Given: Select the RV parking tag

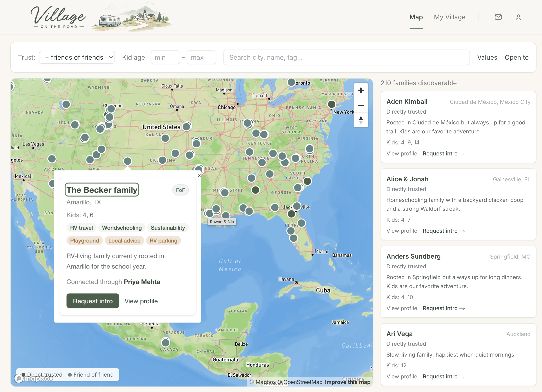Looking at the screenshot, I should click(x=163, y=241).
